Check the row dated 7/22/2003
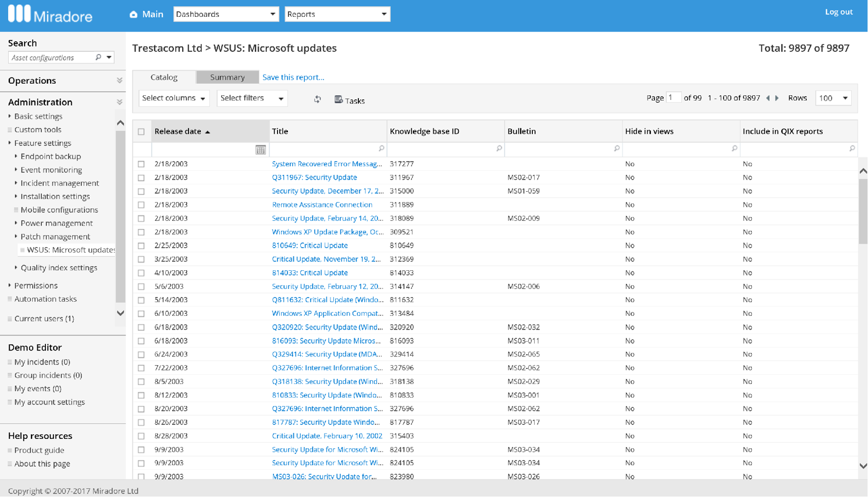 pyautogui.click(x=141, y=368)
